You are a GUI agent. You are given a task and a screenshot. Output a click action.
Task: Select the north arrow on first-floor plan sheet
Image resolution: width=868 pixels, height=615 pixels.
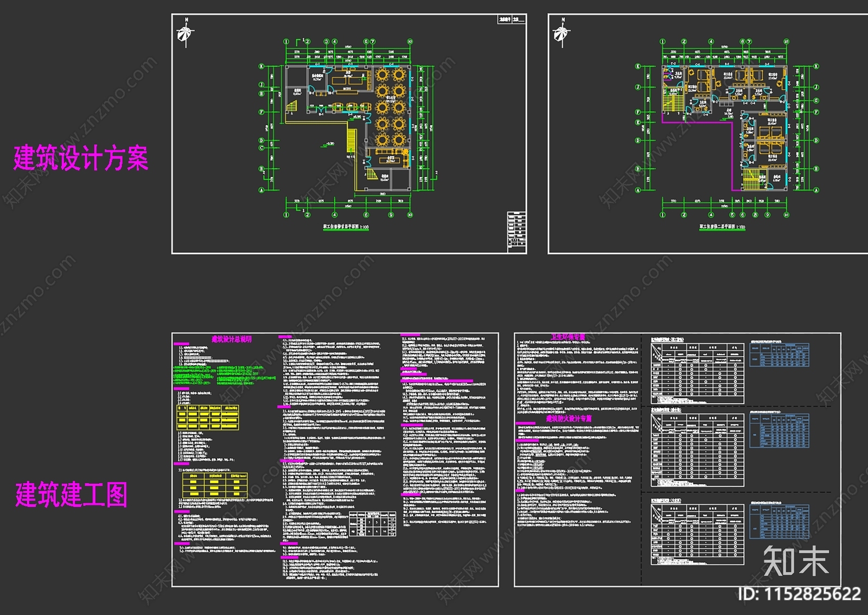(x=186, y=33)
